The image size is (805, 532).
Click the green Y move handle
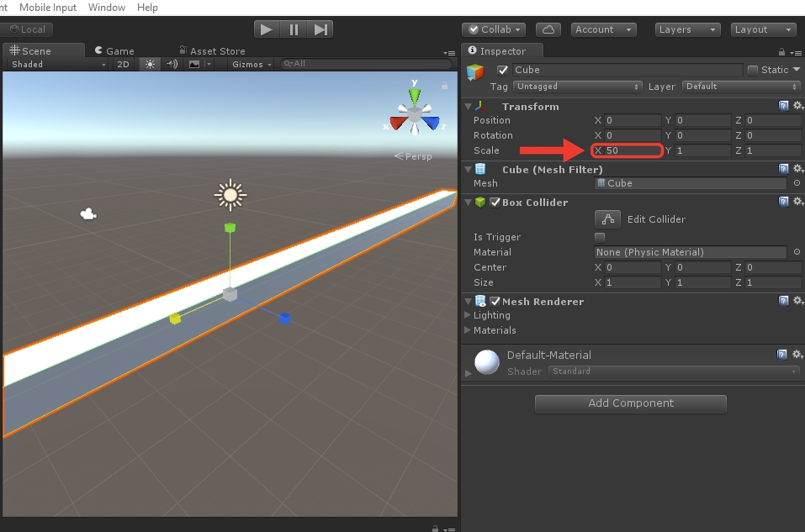pyautogui.click(x=230, y=227)
